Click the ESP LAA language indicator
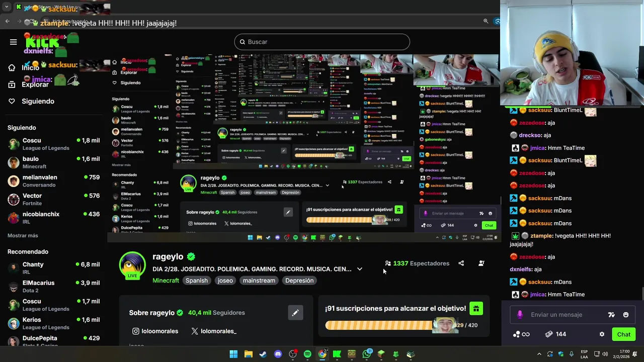Image resolution: width=644 pixels, height=362 pixels. [x=584, y=354]
